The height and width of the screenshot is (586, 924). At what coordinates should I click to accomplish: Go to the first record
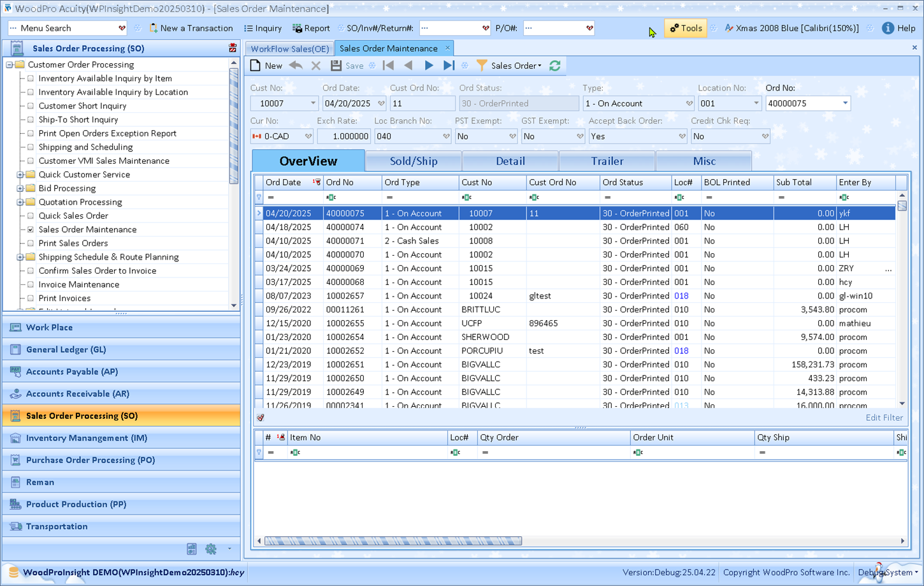click(x=388, y=66)
